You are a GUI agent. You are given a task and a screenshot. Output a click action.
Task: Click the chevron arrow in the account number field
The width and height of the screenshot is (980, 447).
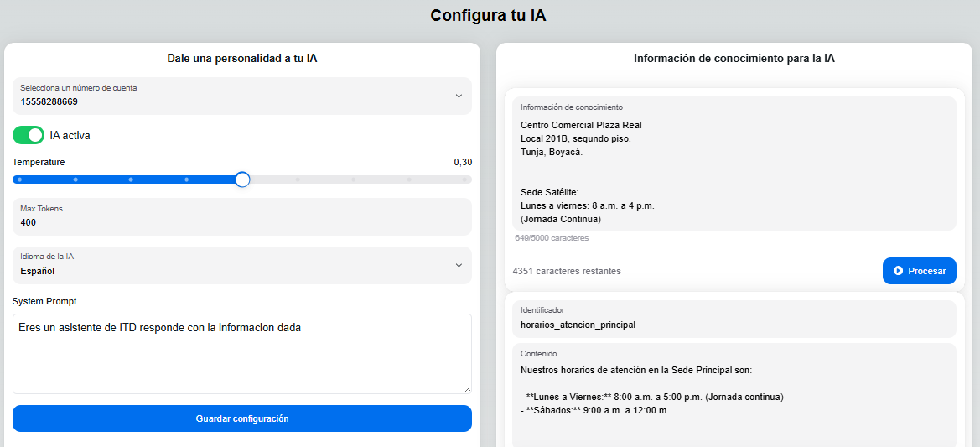pyautogui.click(x=459, y=96)
